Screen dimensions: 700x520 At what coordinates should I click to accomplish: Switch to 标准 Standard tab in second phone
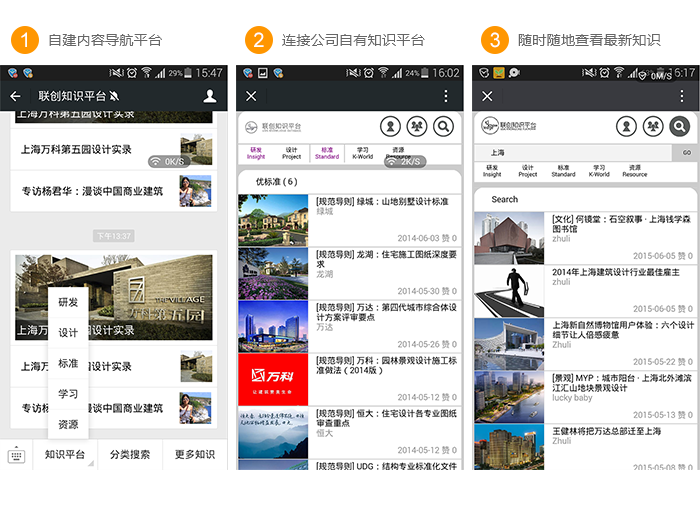pyautogui.click(x=327, y=153)
